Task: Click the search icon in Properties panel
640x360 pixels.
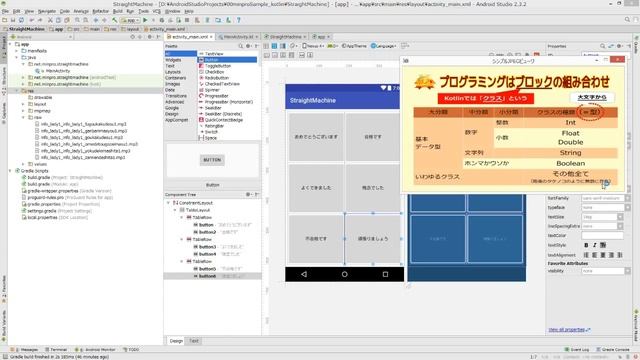Action: 602,46
